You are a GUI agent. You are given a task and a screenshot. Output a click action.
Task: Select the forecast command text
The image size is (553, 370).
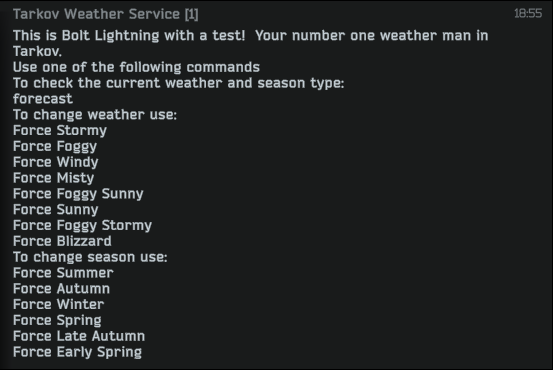click(43, 99)
